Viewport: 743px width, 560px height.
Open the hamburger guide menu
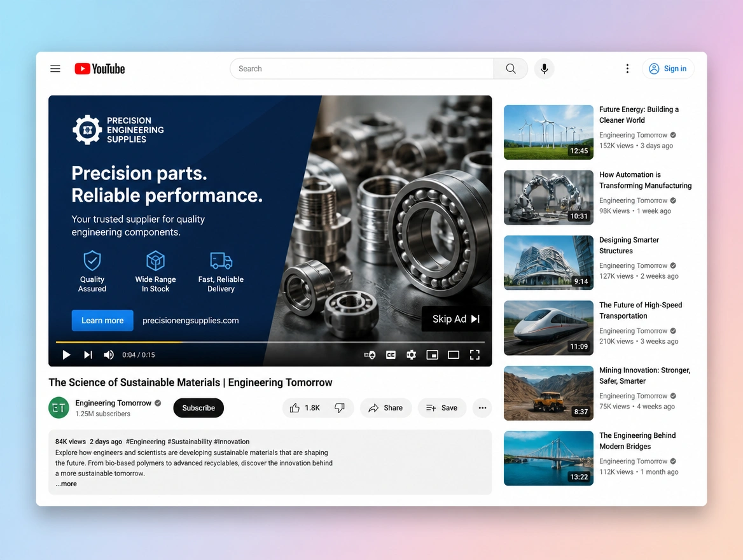click(55, 69)
